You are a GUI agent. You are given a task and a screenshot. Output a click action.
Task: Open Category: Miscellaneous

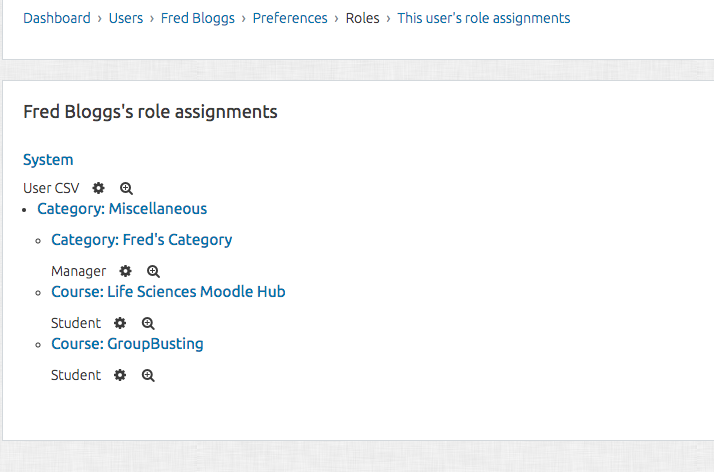click(122, 208)
